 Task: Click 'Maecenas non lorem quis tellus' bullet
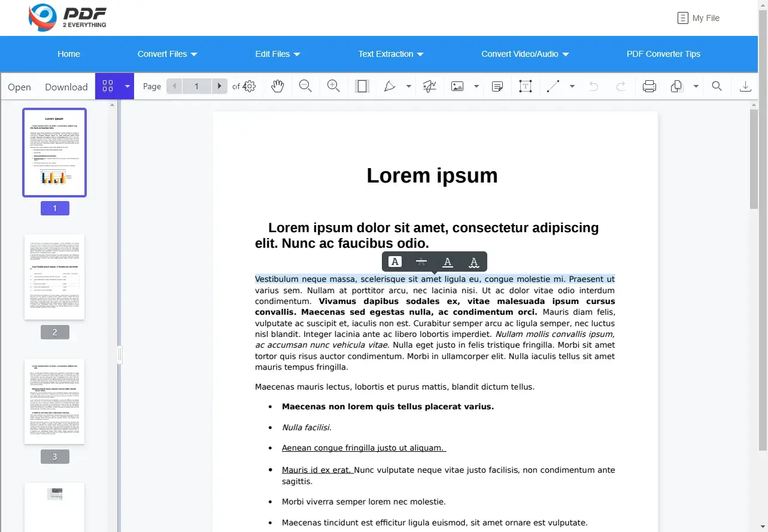click(x=388, y=406)
